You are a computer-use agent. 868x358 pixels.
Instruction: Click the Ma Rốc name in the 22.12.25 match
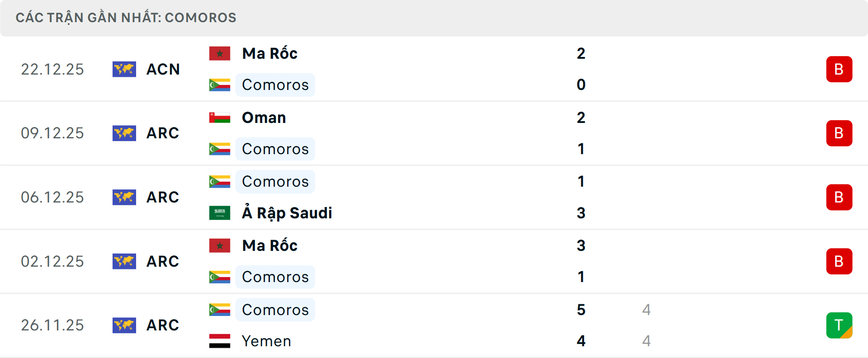270,53
